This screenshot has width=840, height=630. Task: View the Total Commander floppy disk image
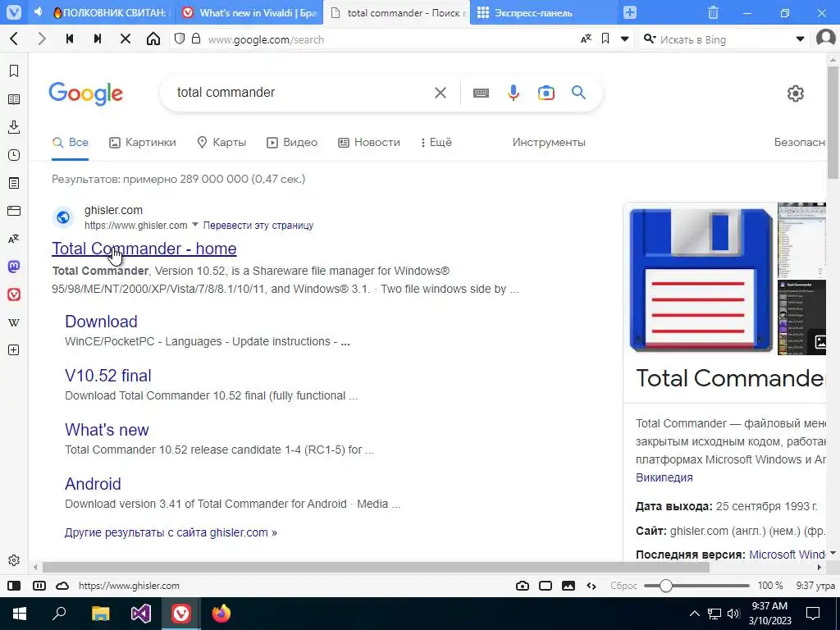701,281
